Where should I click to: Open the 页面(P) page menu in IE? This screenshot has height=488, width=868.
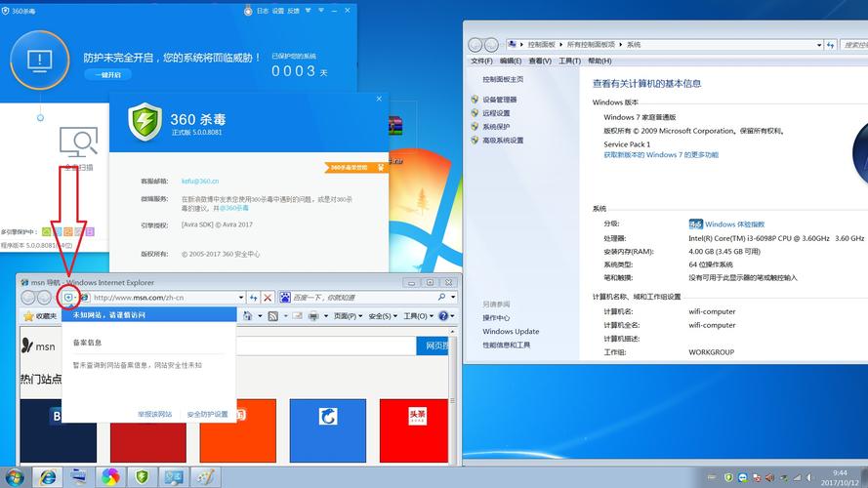click(348, 316)
